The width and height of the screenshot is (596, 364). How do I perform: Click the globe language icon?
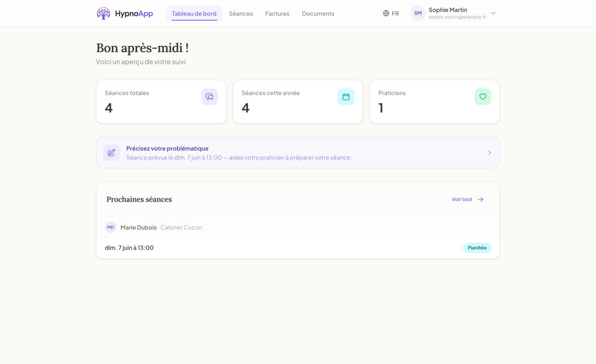coord(386,13)
